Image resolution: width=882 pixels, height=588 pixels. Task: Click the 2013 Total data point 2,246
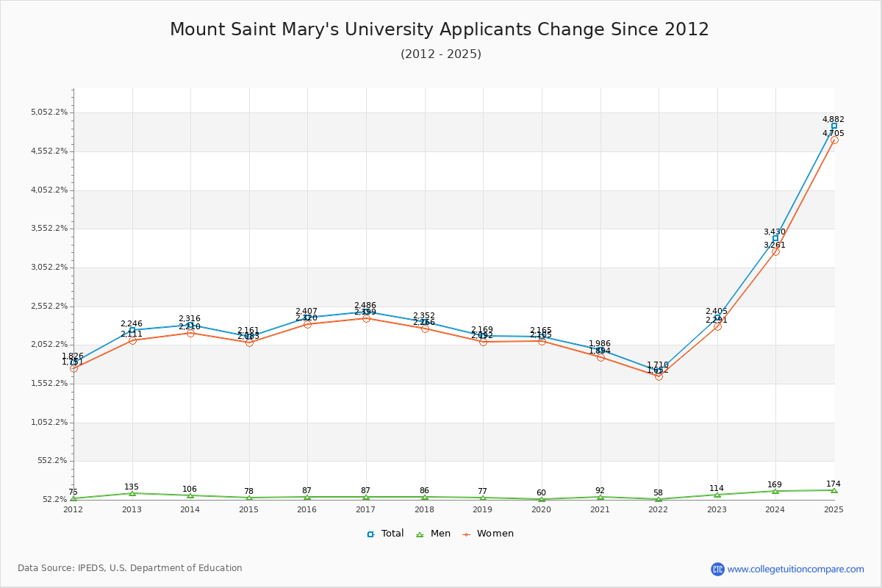[132, 330]
